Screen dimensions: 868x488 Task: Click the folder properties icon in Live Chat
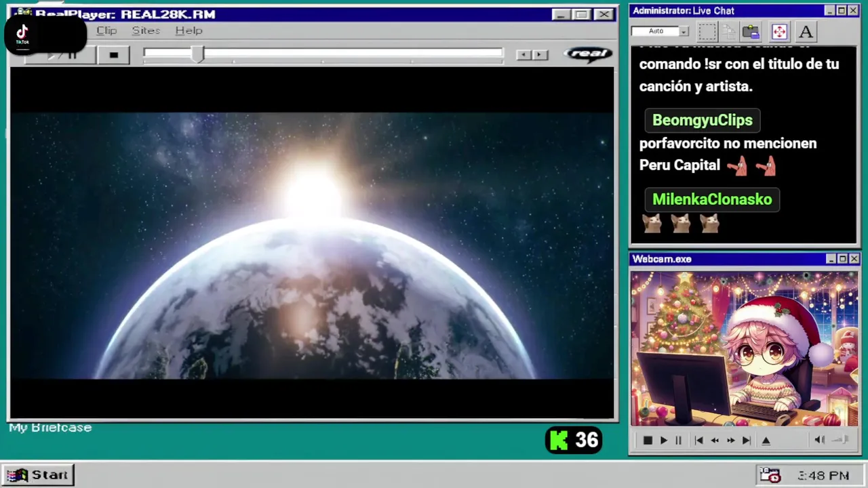[751, 31]
